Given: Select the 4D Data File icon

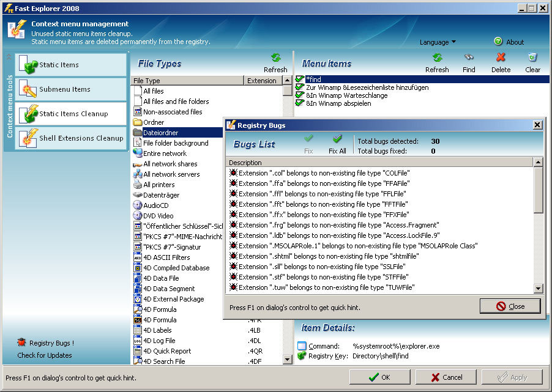Looking at the screenshot, I should click(138, 278).
